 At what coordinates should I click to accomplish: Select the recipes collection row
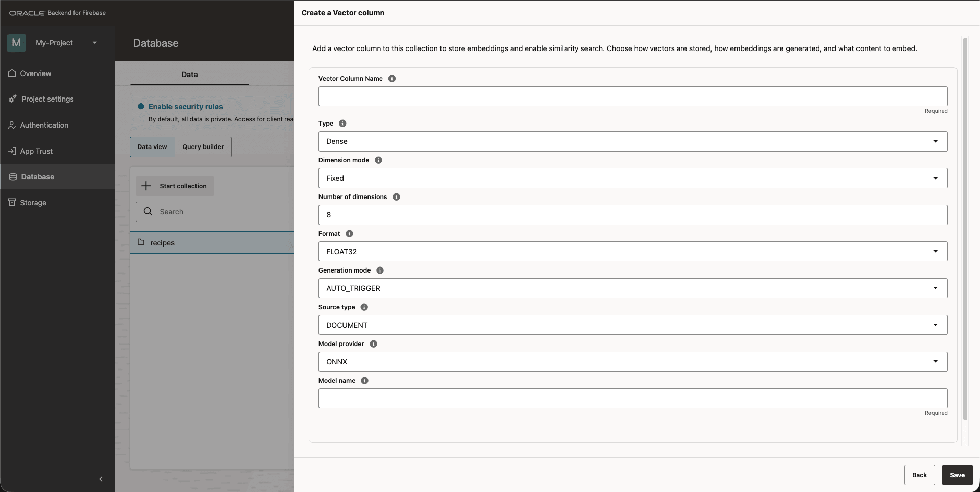click(212, 243)
